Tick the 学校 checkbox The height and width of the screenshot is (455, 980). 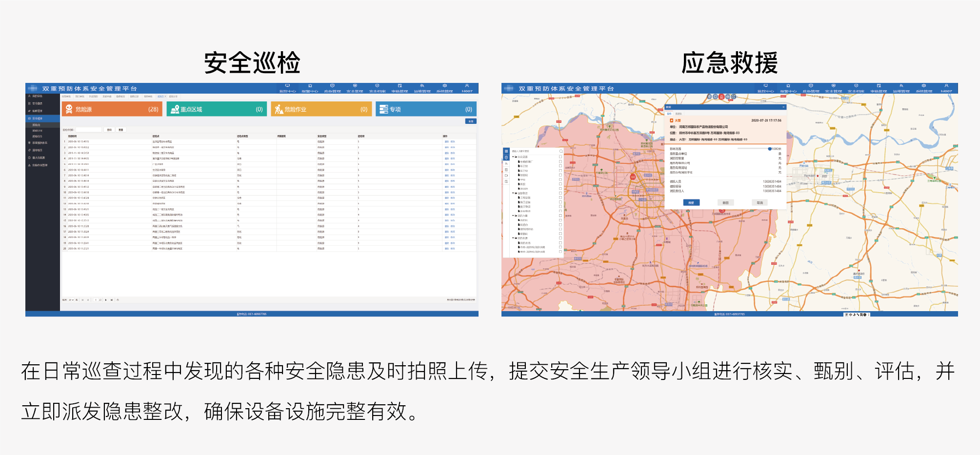560,179
